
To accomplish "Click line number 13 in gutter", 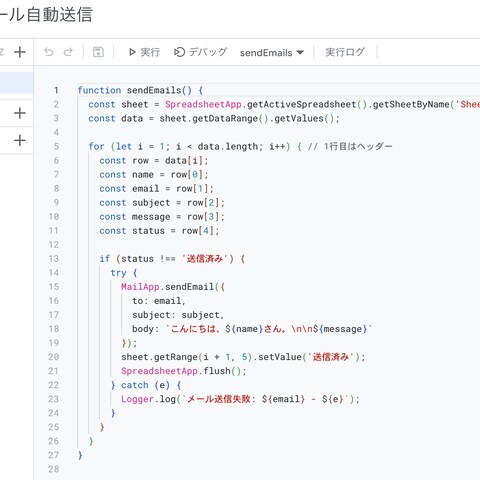I will 54,259.
